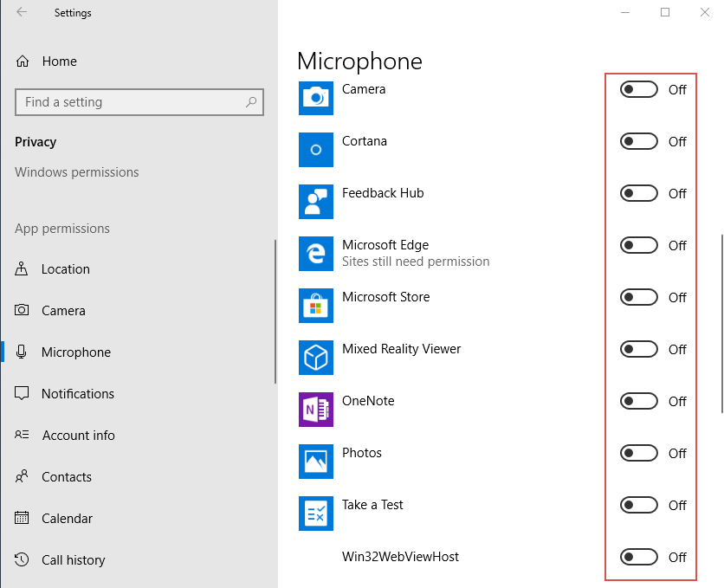724x588 pixels.
Task: Enable microphone for Microsoft Store
Action: [x=638, y=297]
